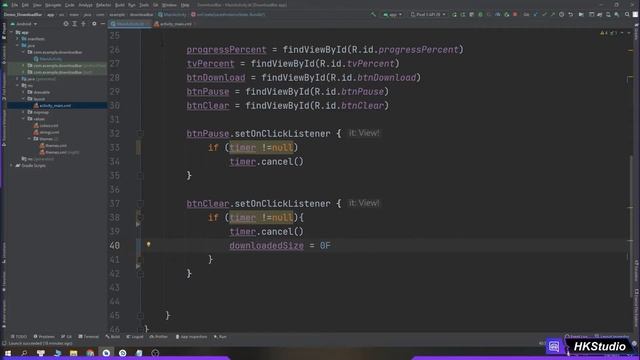The image size is (640, 360).
Task: Open the Build tool window
Action: click(113, 337)
